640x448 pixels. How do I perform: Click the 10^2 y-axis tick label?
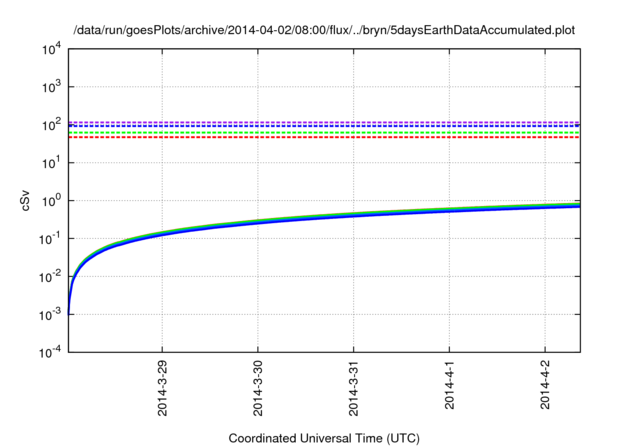tap(52, 125)
